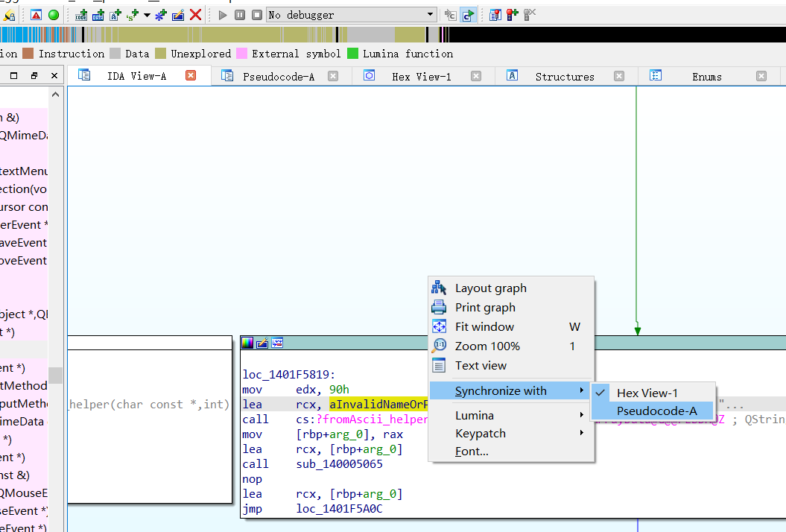
Task: Expand the Lumina submenu
Action: coord(511,415)
